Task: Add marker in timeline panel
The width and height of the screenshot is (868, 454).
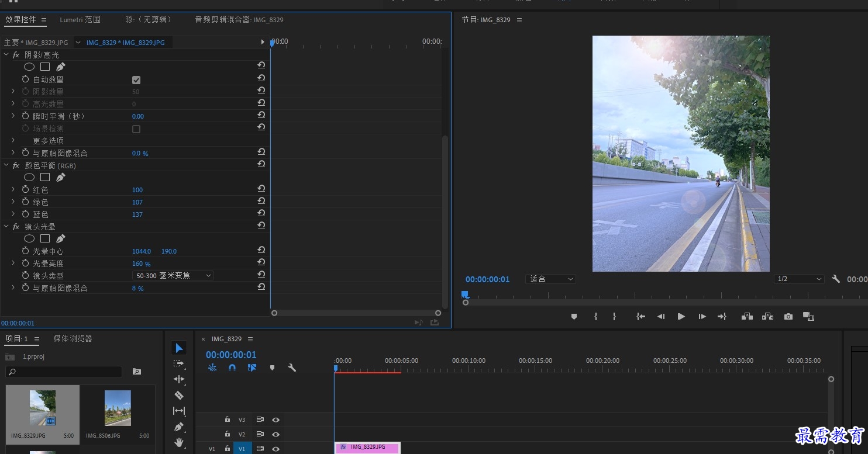Action: click(272, 368)
